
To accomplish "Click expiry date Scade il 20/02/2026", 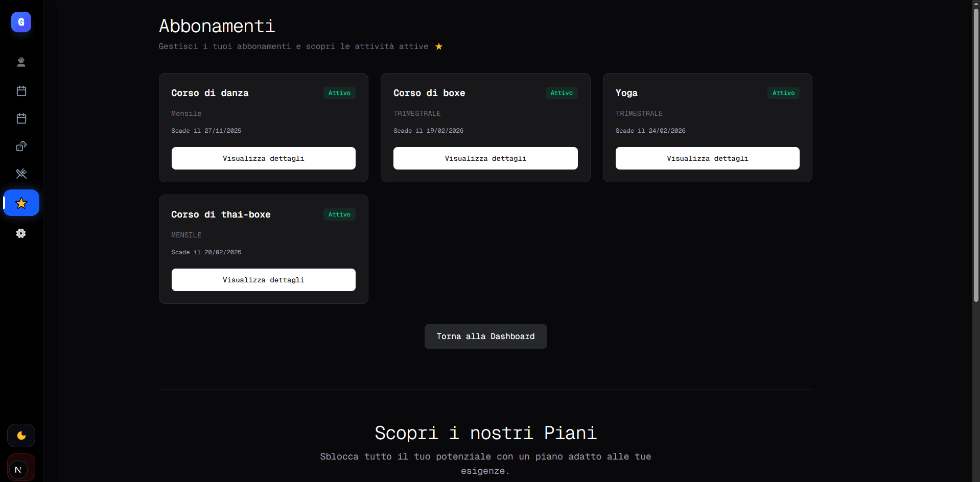I will tap(206, 252).
